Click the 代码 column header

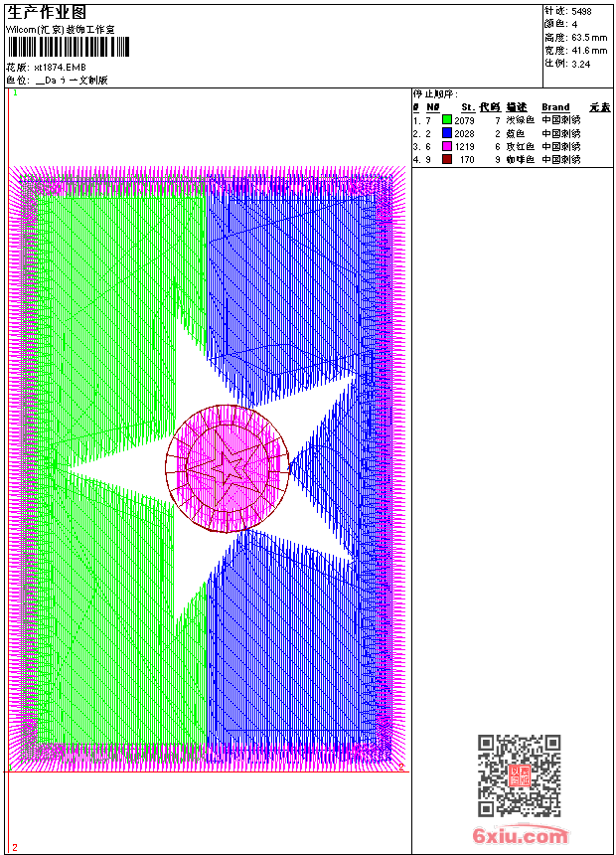click(490, 107)
